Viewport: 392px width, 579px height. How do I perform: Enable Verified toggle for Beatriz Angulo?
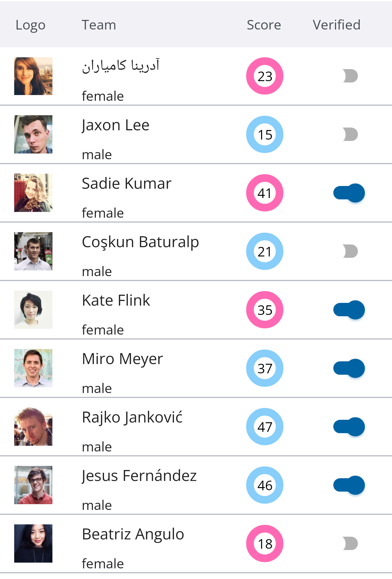point(350,543)
